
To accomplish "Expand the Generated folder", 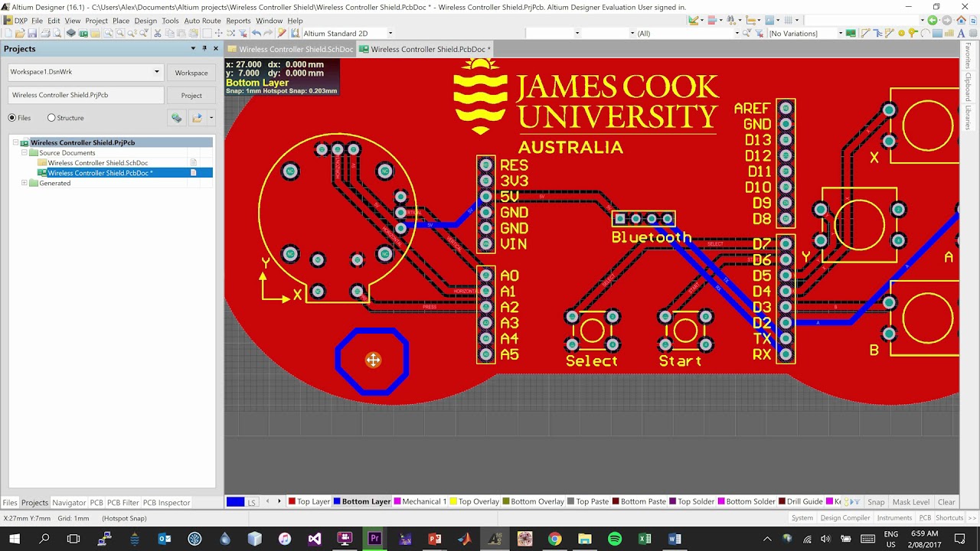I will pos(24,183).
